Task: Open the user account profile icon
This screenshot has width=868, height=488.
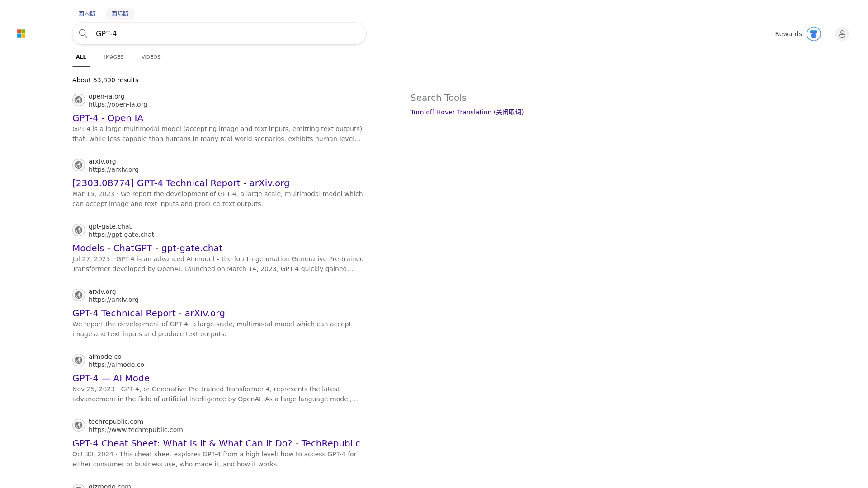Action: coord(842,34)
